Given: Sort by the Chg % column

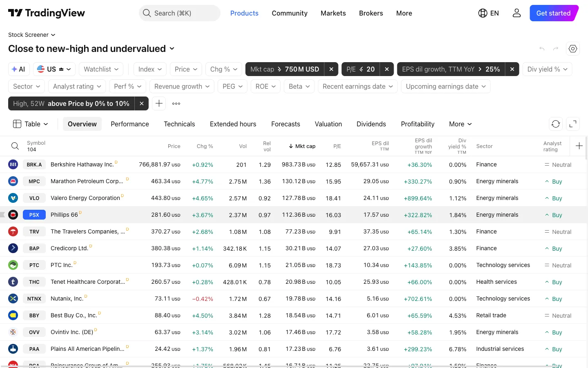Looking at the screenshot, I should (205, 146).
